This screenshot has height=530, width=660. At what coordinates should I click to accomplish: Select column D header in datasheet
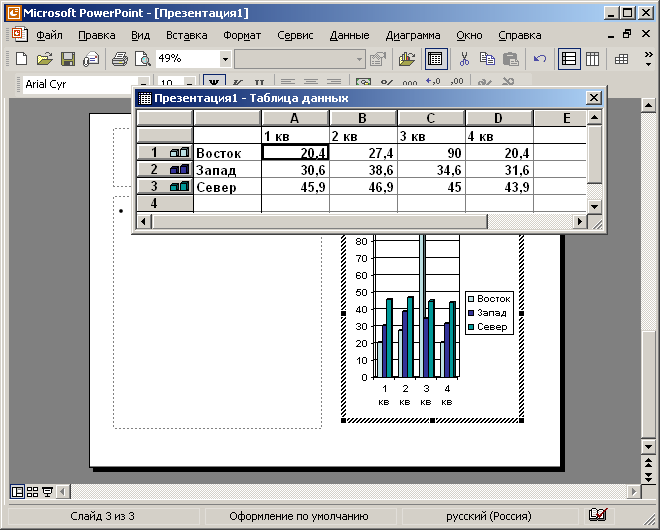point(499,118)
